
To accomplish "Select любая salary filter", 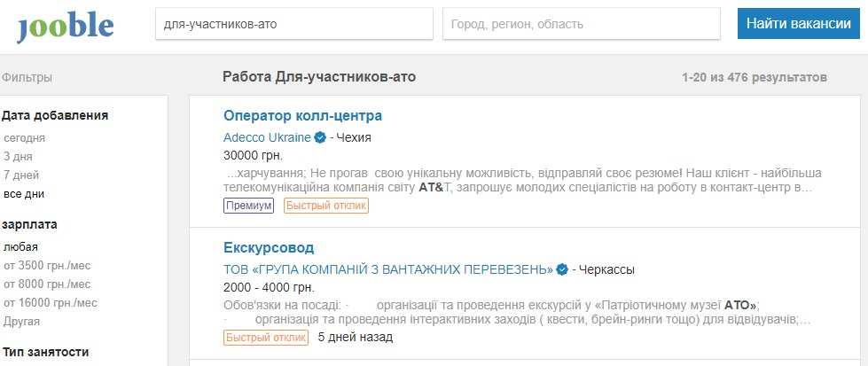I will click(x=21, y=247).
